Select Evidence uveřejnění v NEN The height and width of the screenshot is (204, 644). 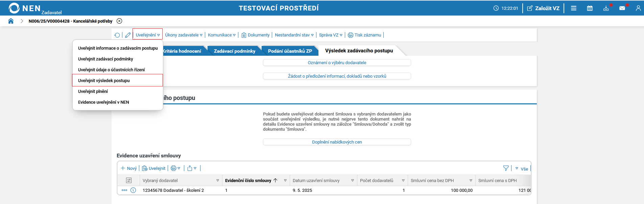[118, 102]
